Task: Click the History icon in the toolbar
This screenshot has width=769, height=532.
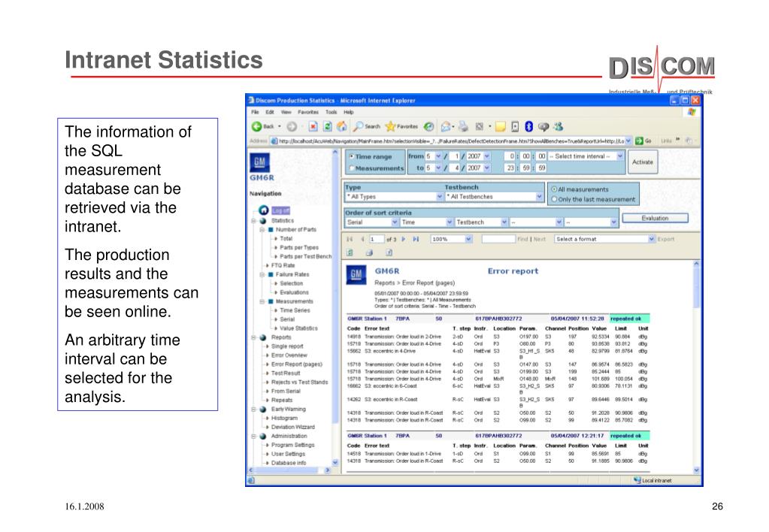Action: click(x=429, y=126)
